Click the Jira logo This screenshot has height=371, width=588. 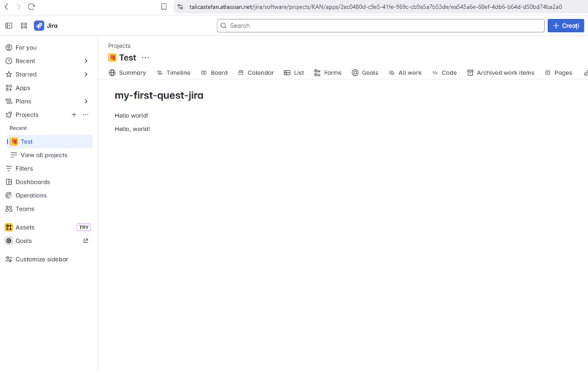(46, 26)
